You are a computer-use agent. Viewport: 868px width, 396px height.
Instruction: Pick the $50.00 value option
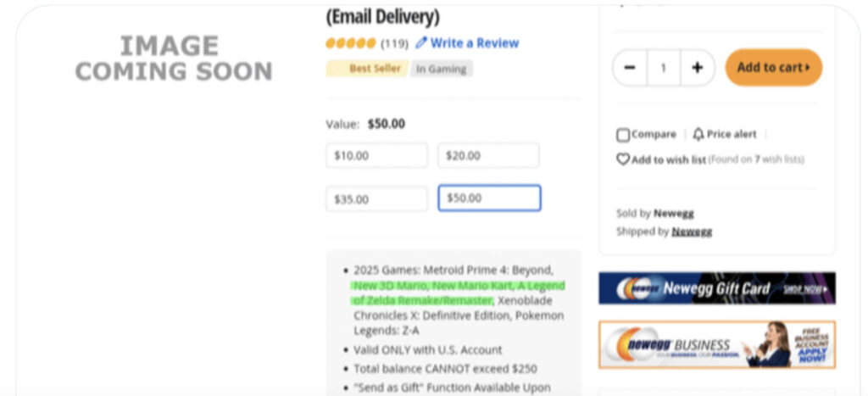click(489, 198)
